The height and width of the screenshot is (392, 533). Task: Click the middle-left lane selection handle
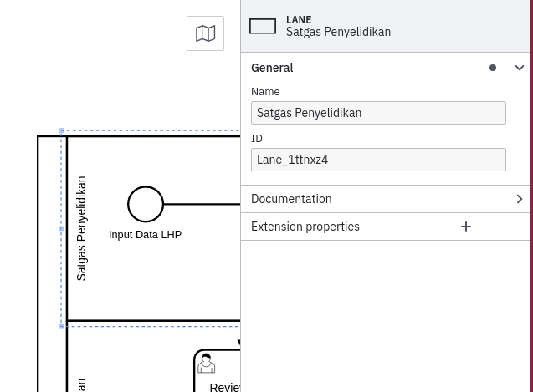[x=61, y=228]
